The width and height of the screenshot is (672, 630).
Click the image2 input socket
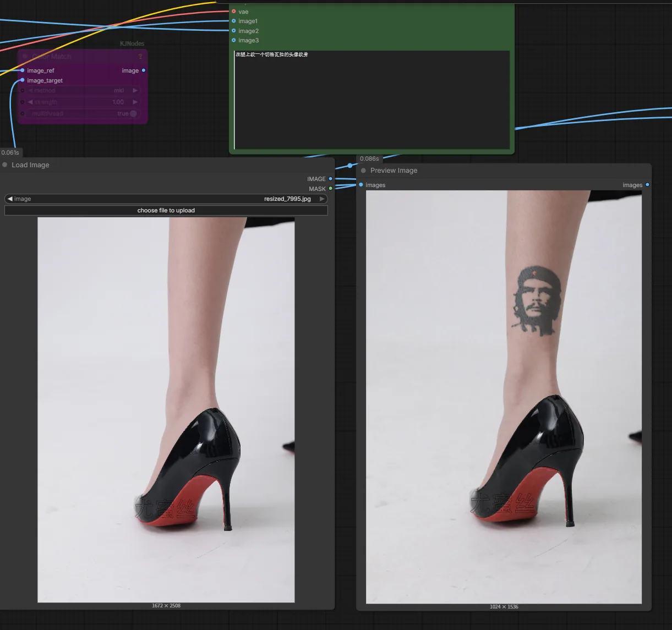click(x=234, y=31)
